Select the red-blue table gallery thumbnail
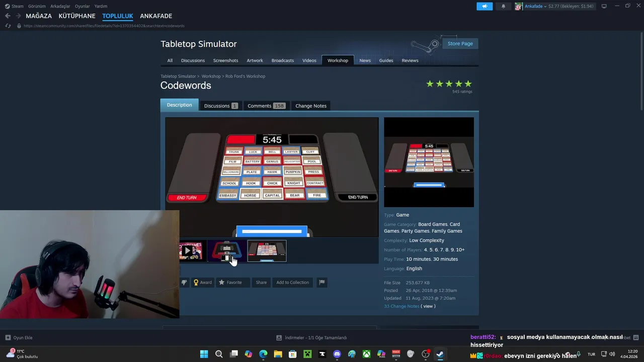 [x=227, y=251]
